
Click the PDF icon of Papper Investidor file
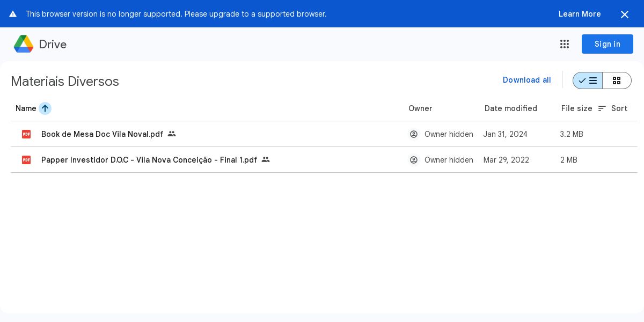pos(26,160)
